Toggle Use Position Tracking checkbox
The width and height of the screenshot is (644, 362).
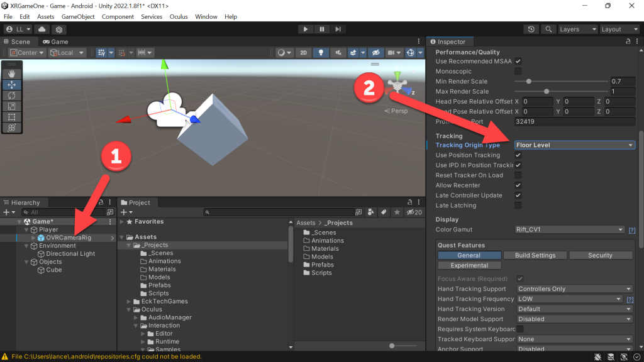click(518, 155)
